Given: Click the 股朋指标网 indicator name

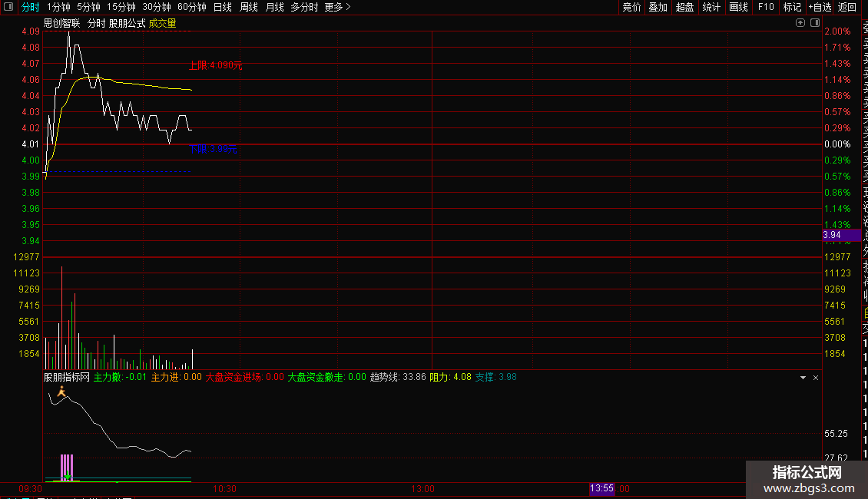Looking at the screenshot, I should point(66,377).
